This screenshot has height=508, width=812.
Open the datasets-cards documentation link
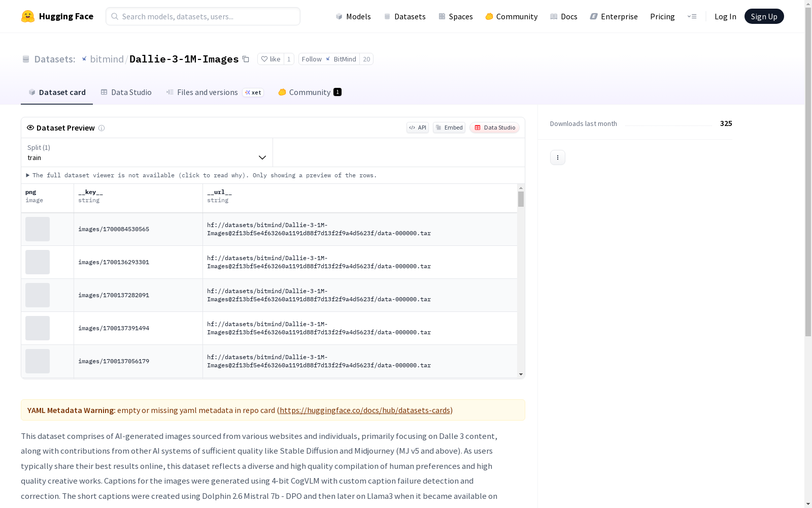point(365,410)
